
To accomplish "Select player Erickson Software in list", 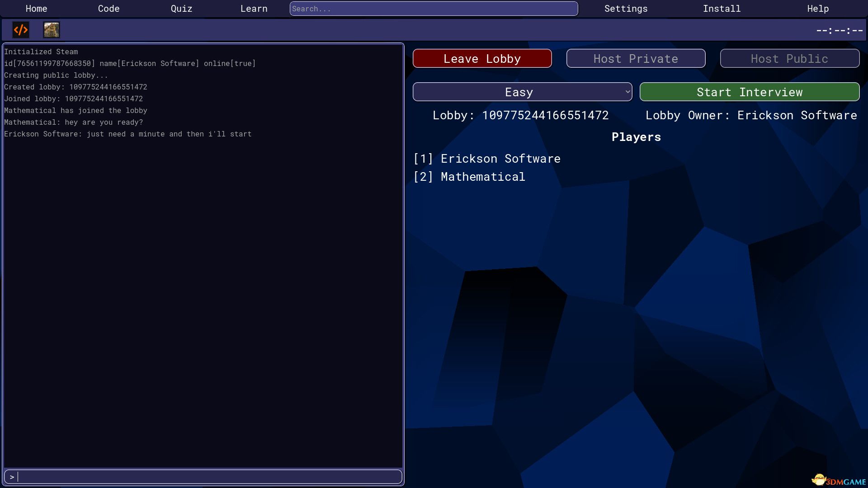I will pos(500,159).
